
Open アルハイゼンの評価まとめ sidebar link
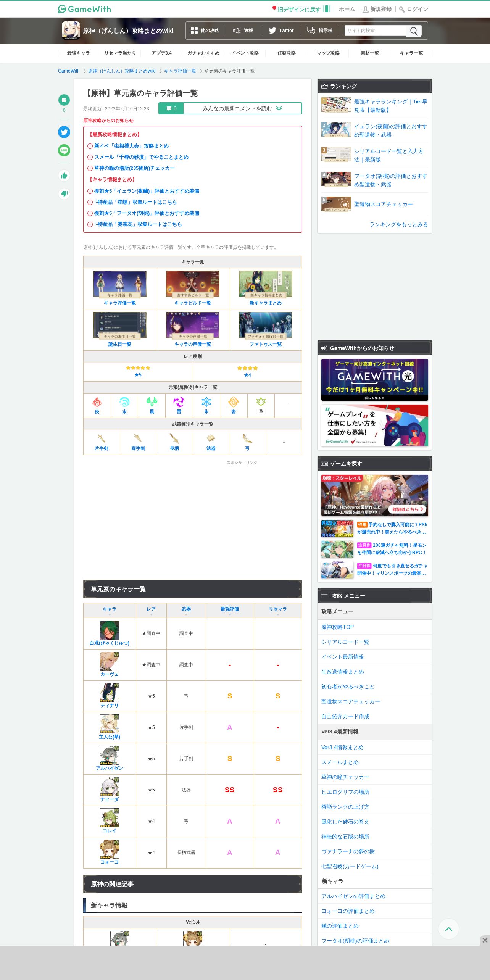pos(353,896)
